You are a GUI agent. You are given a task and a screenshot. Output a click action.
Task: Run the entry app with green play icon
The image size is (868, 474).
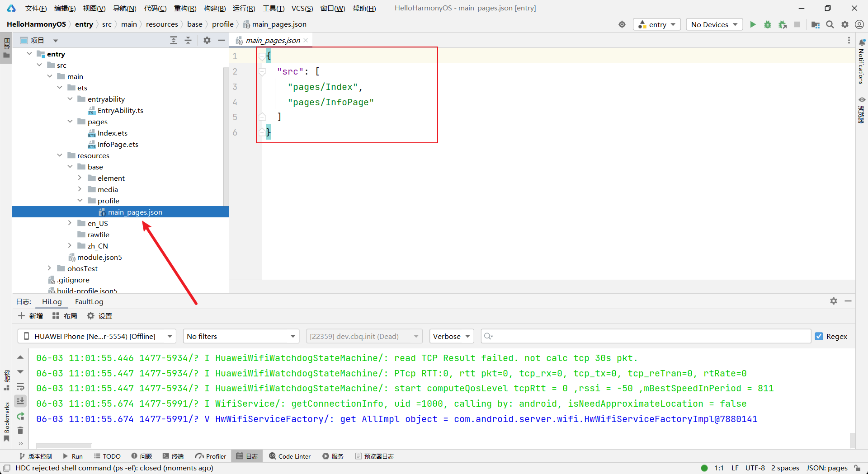[753, 24]
